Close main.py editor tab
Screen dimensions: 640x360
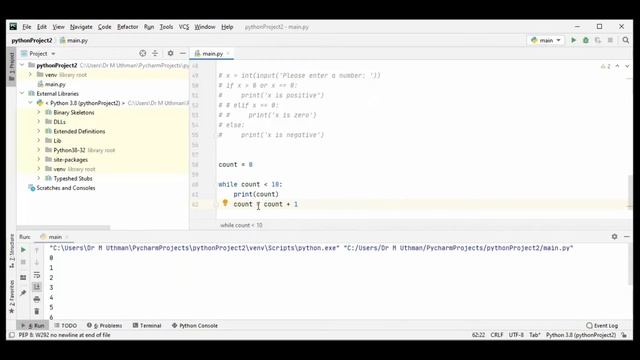point(228,53)
